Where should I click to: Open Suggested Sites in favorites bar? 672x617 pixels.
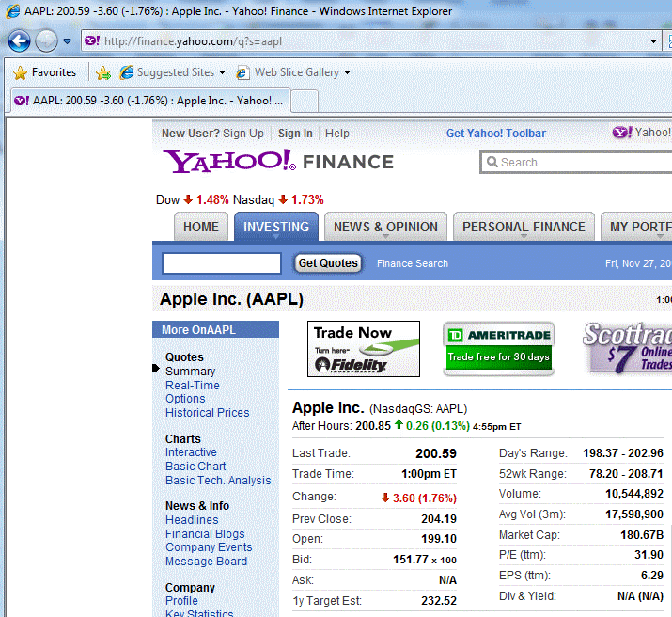pyautogui.click(x=167, y=72)
